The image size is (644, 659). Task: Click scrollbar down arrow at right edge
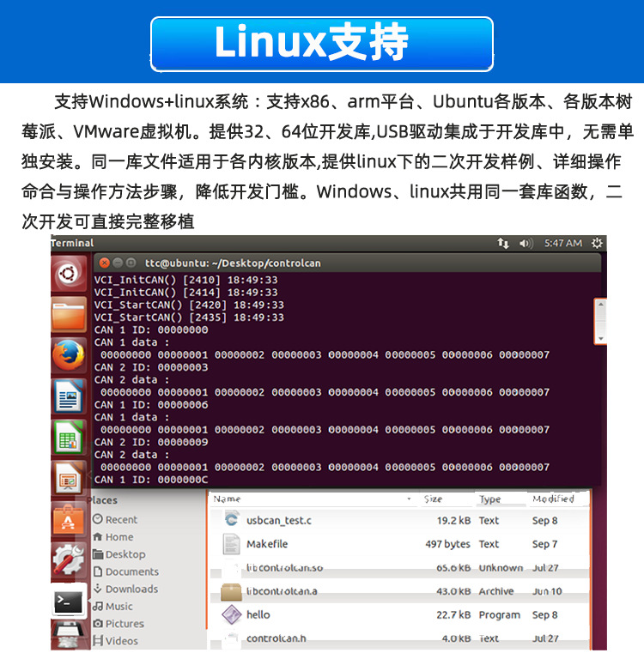pyautogui.click(x=601, y=338)
